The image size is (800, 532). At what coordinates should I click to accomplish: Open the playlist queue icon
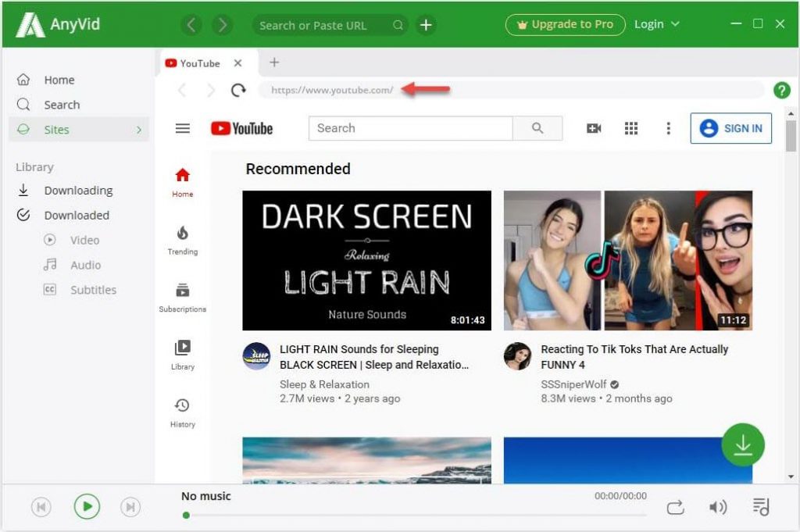pos(761,507)
